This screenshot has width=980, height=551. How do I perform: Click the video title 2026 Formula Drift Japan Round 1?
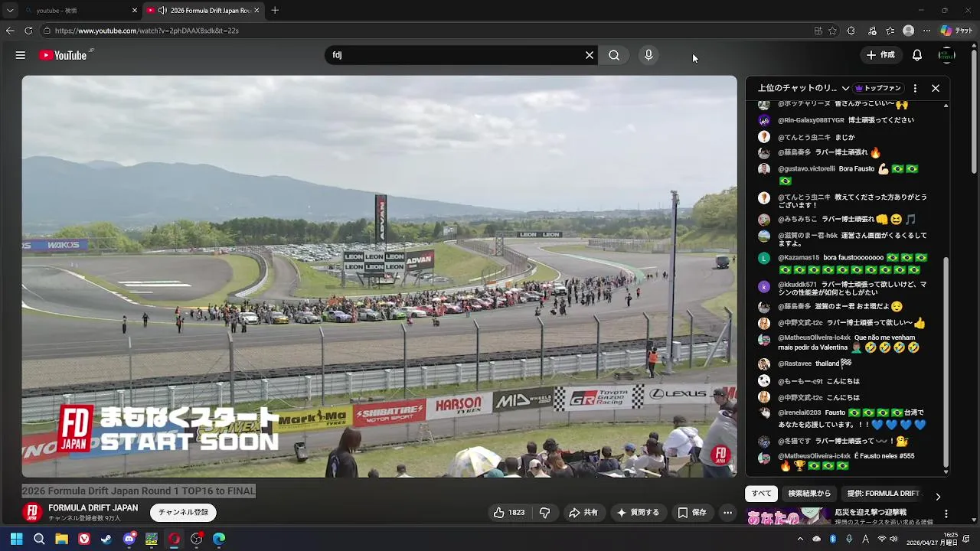(139, 491)
